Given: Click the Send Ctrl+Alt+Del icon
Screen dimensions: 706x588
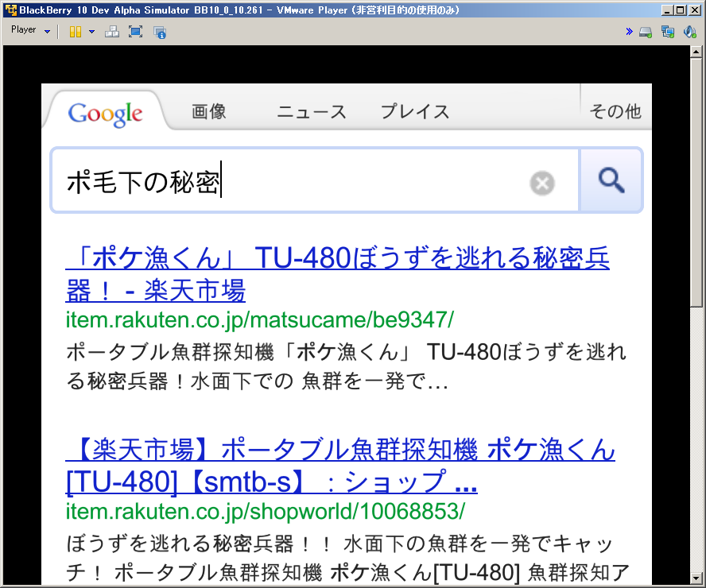Looking at the screenshot, I should pyautogui.click(x=111, y=32).
